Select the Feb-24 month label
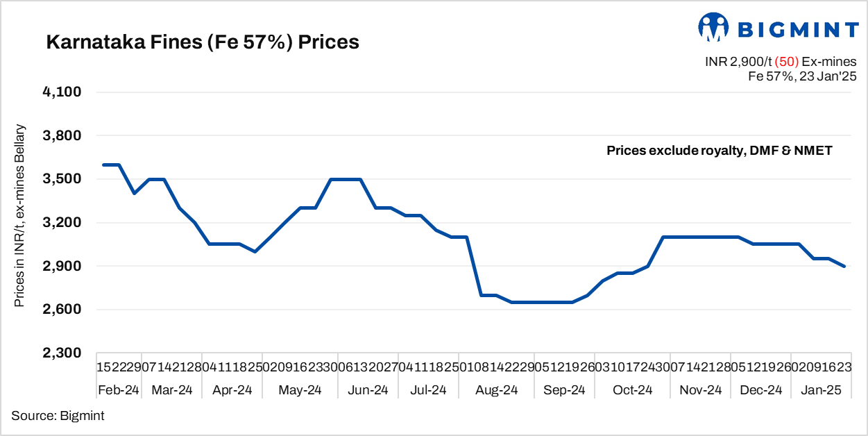This screenshot has height=436, width=868. (x=119, y=390)
